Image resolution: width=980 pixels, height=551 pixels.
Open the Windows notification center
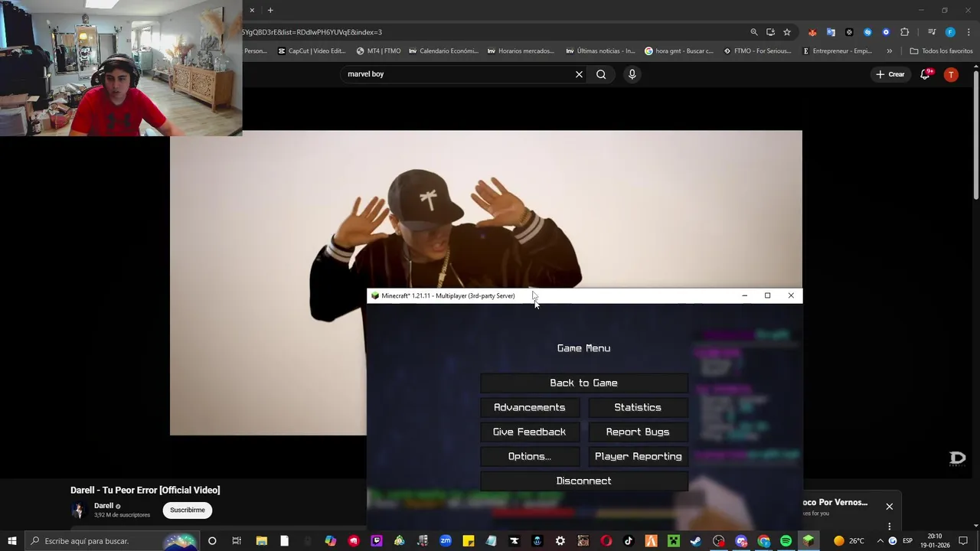click(963, 541)
